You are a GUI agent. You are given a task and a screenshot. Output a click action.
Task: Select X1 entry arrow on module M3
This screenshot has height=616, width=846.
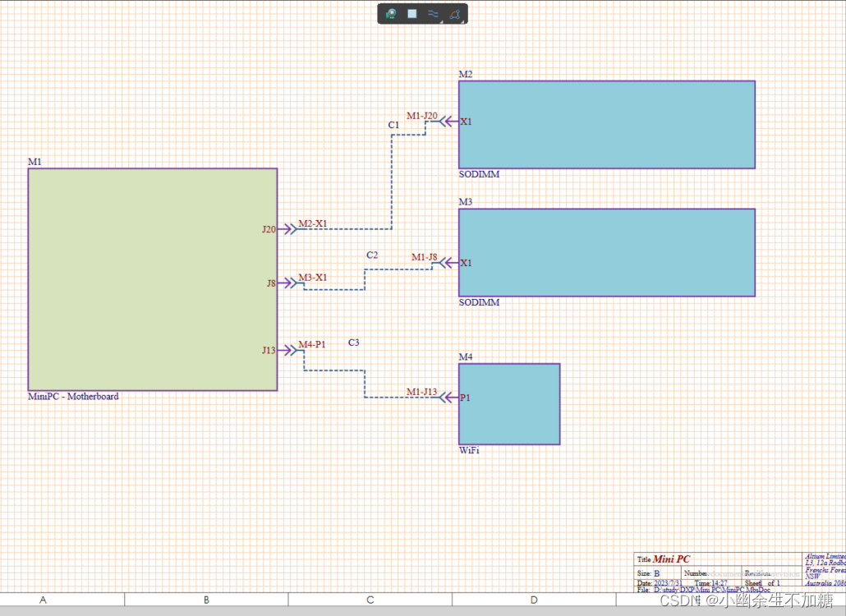[448, 263]
